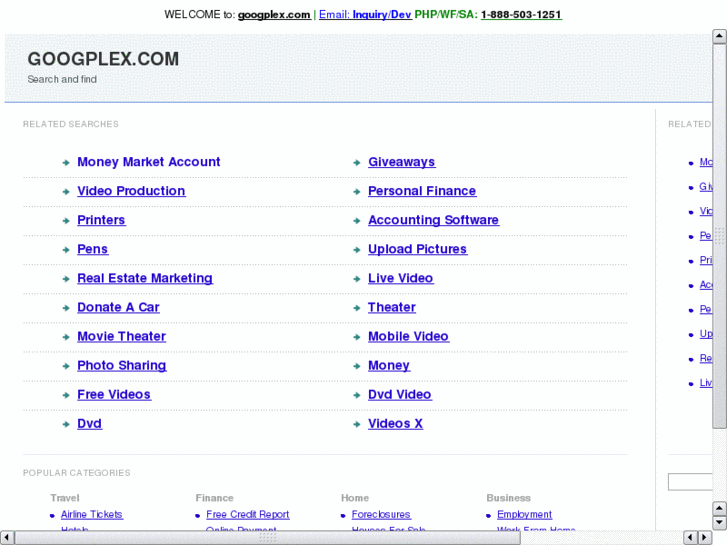Visit the Money link
This screenshot has width=727, height=545.
pyautogui.click(x=389, y=365)
